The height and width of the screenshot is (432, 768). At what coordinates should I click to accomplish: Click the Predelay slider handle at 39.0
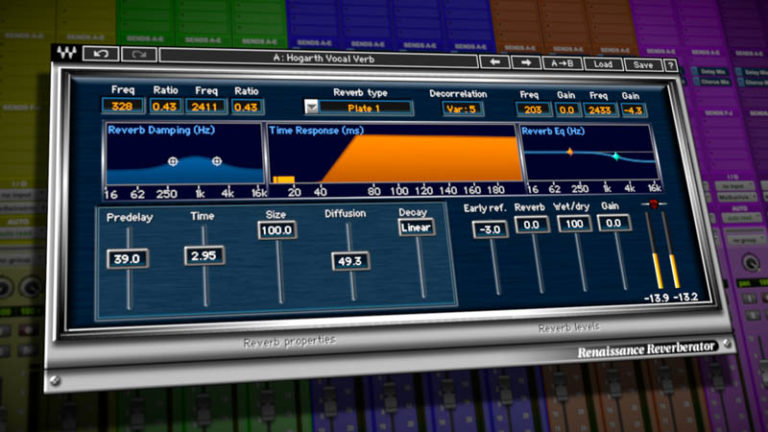(x=128, y=258)
